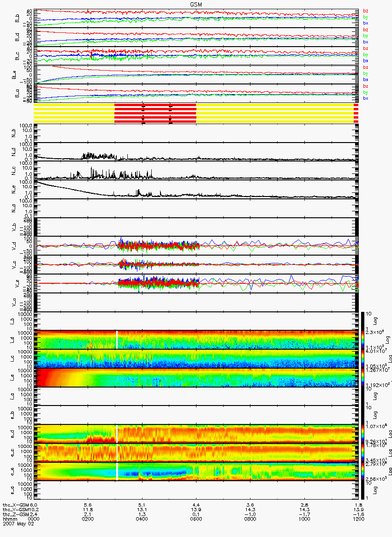Screen dimensions: 392x537
Task: Click the thc_X-GSM row label
Action: click(16, 505)
